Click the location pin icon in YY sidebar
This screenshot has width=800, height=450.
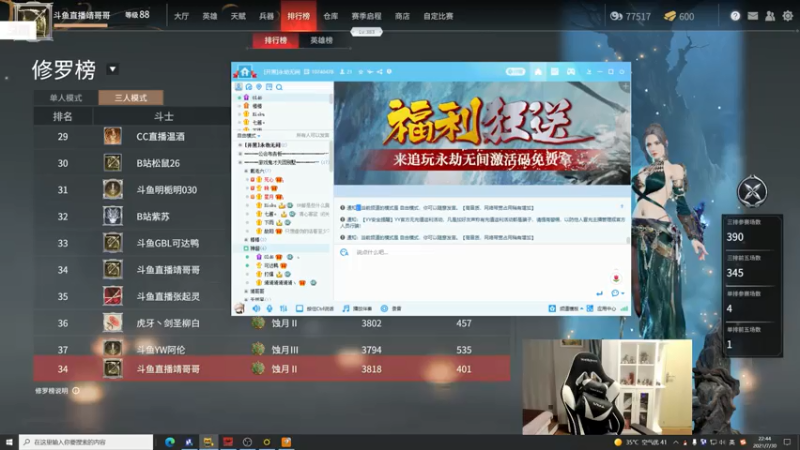click(x=259, y=87)
